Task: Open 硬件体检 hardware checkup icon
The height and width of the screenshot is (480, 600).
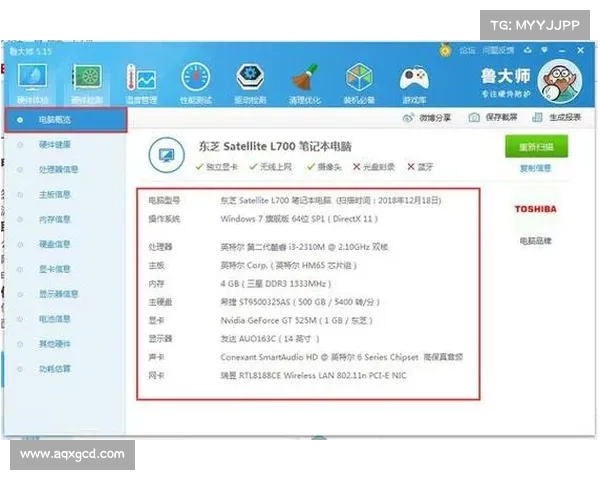Action: (32, 80)
